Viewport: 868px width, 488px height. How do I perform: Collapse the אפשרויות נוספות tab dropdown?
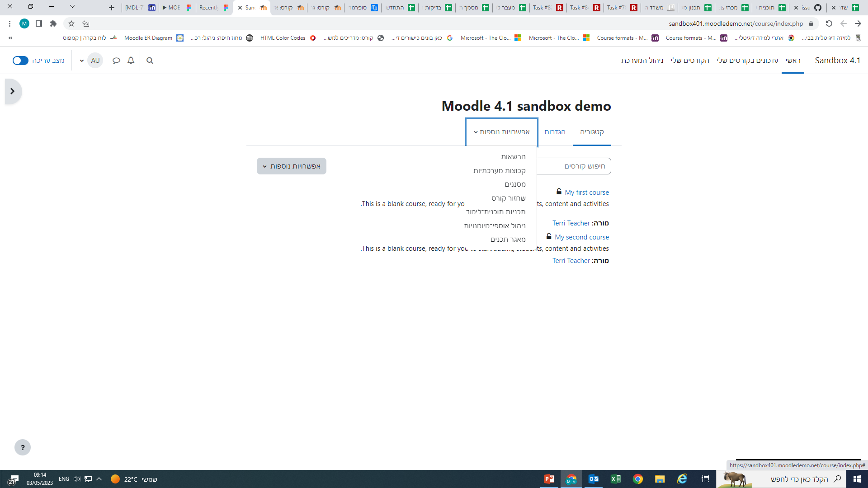pos(502,132)
